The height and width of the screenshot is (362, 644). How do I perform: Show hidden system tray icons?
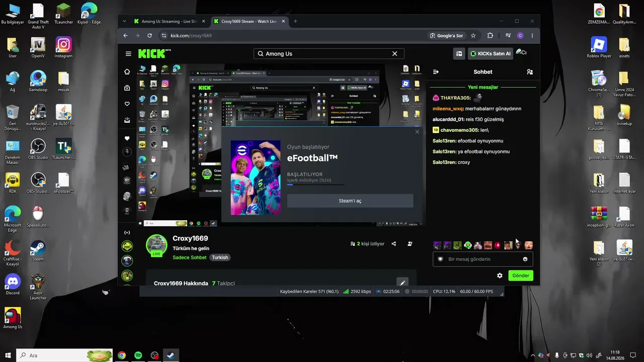[533, 355]
